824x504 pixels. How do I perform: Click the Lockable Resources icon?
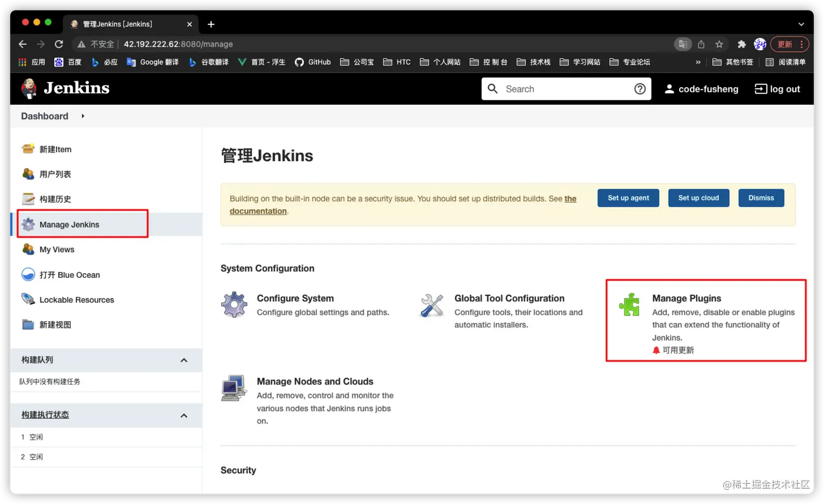(x=28, y=299)
